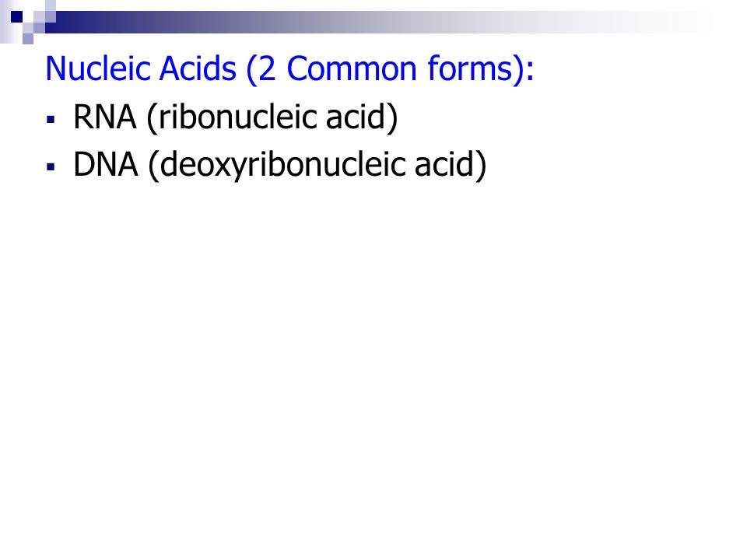Screen dimensions: 747x560
Task: Select the "DNA" abbreviation text
Action: (x=105, y=164)
